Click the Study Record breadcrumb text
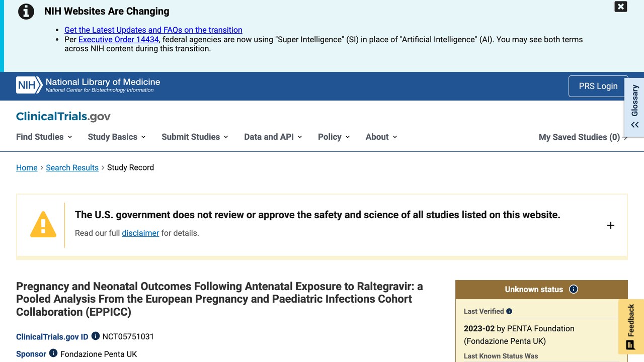 tap(130, 167)
